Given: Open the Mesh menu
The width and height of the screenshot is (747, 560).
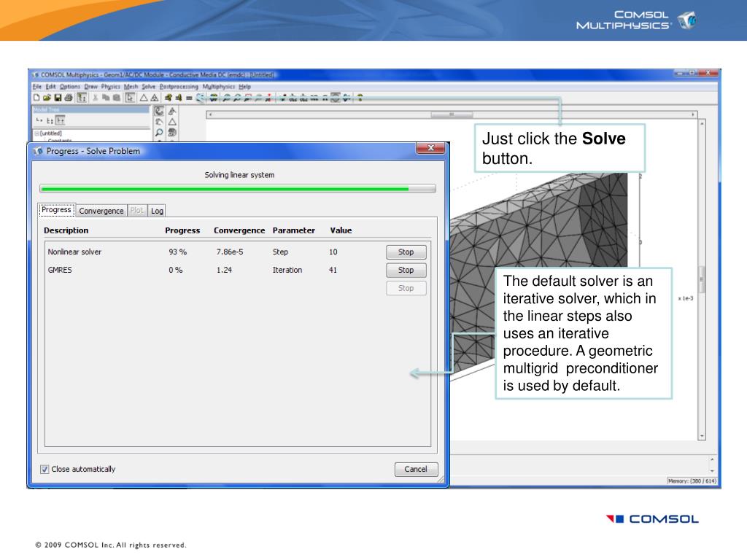Looking at the screenshot, I should [x=131, y=87].
